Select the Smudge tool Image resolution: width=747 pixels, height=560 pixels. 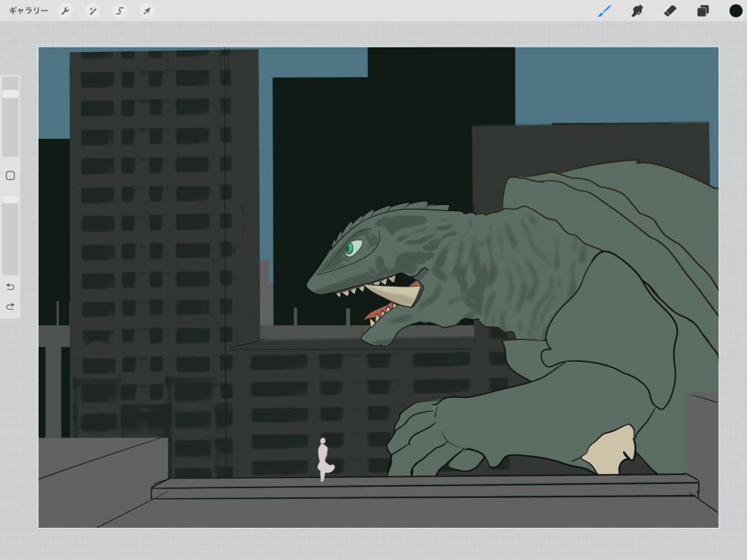coord(637,11)
